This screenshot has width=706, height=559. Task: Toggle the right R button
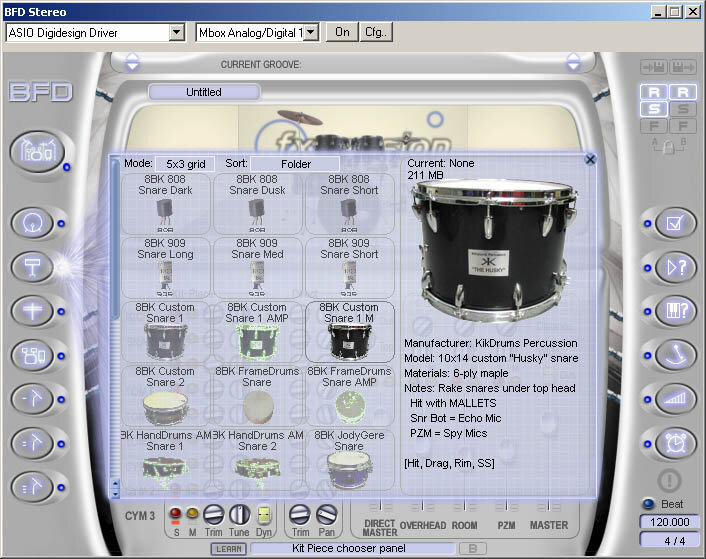click(683, 92)
